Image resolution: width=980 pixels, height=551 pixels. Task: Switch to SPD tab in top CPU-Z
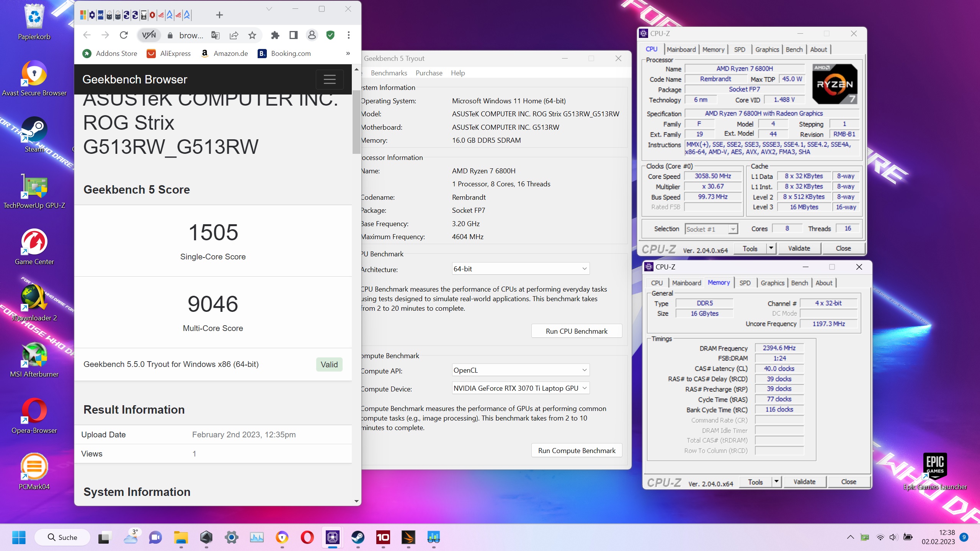(x=740, y=49)
